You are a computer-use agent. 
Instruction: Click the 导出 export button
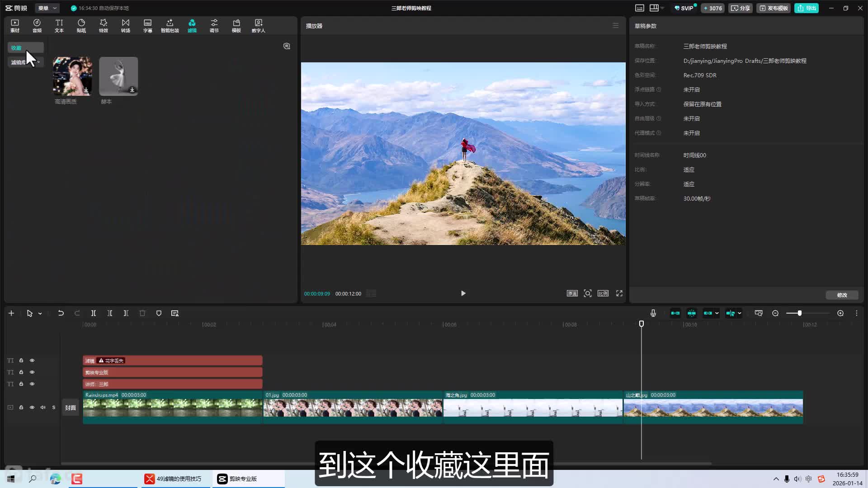(x=807, y=8)
